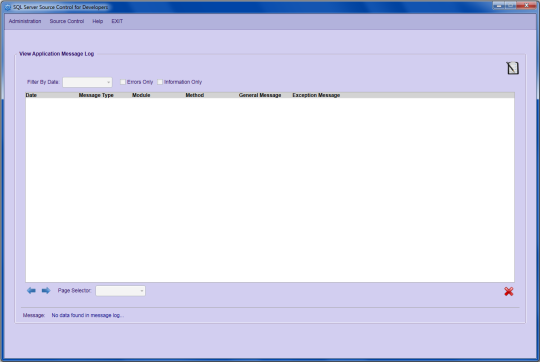Click the notepad log icon

[512, 68]
